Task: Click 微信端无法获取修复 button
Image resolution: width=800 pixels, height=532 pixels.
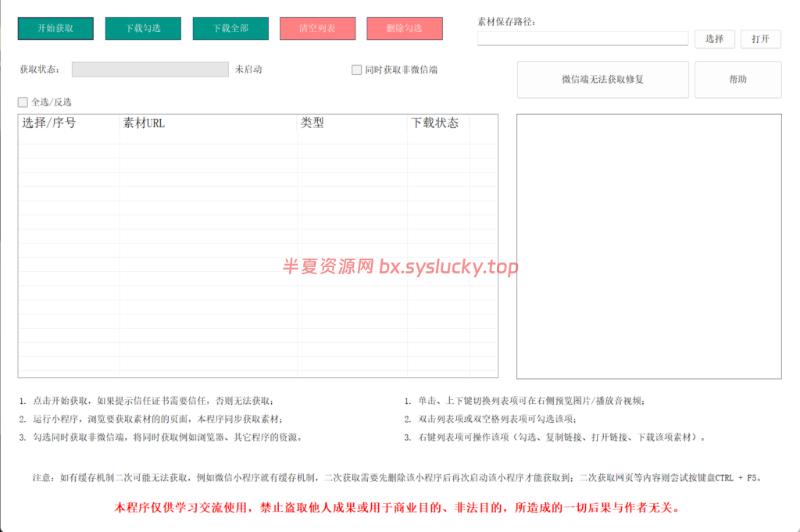Action: click(x=602, y=80)
